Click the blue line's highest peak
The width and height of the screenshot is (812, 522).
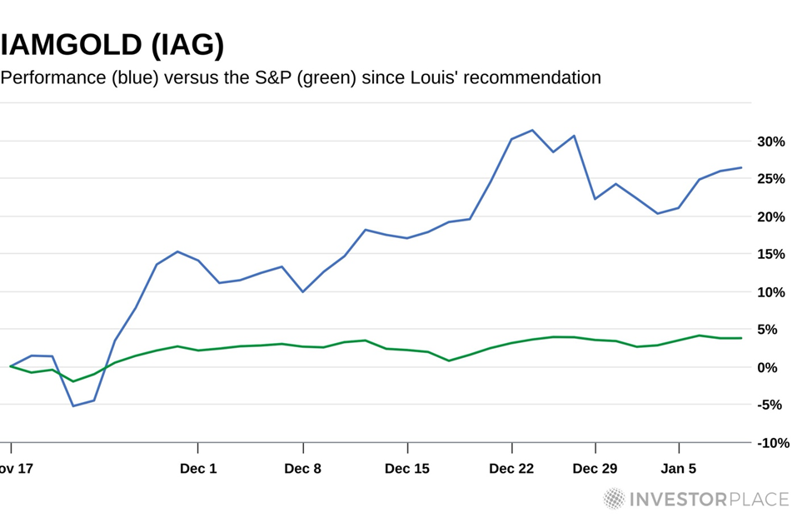[x=532, y=130]
